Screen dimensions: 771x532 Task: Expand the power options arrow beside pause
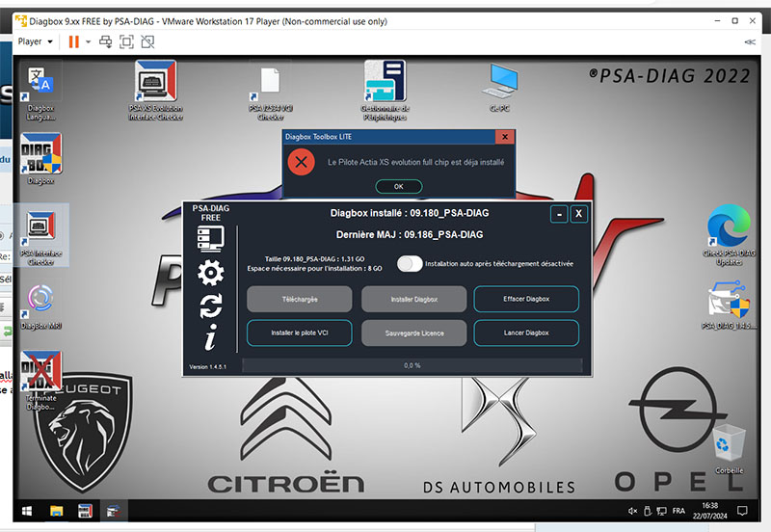point(88,41)
